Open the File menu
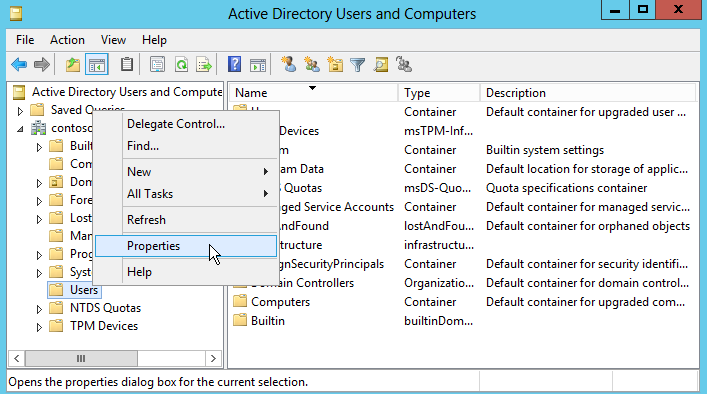Viewport: 707px width, 394px height. pyautogui.click(x=25, y=40)
